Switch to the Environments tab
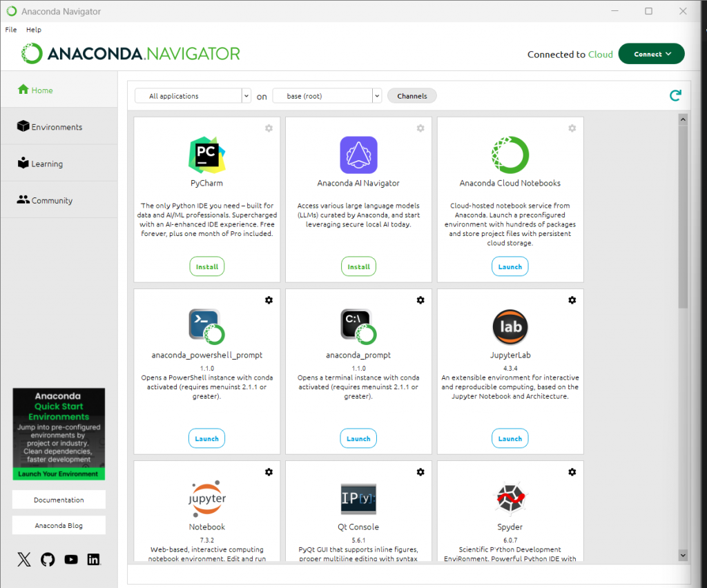Viewport: 707px width, 588px height. (59, 126)
